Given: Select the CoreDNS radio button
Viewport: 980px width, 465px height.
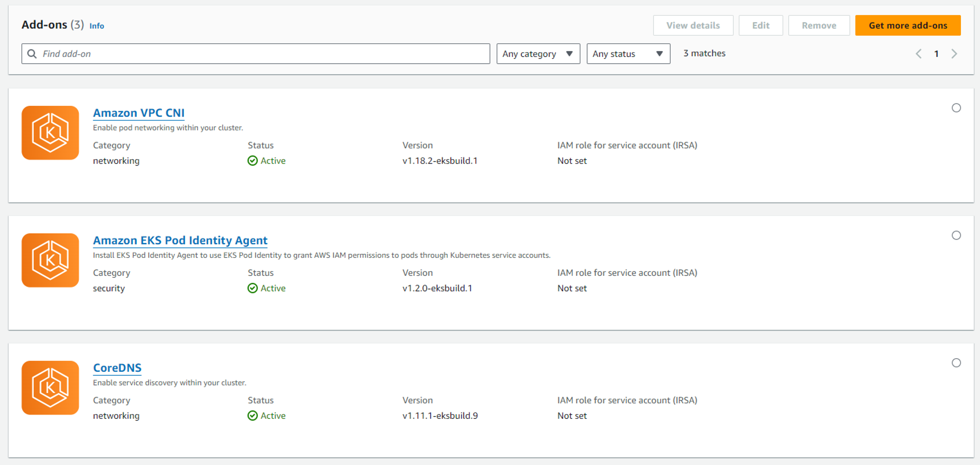Looking at the screenshot, I should (x=956, y=363).
